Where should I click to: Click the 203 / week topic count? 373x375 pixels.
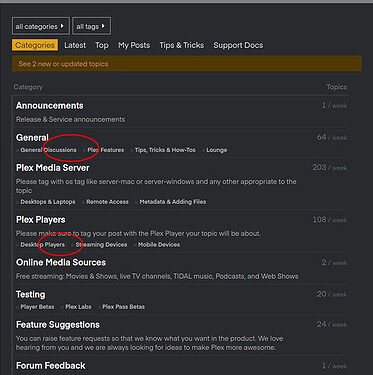pos(330,168)
